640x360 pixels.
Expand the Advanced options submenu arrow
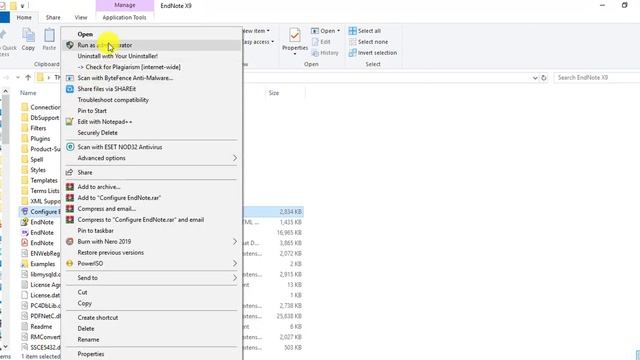click(235, 158)
